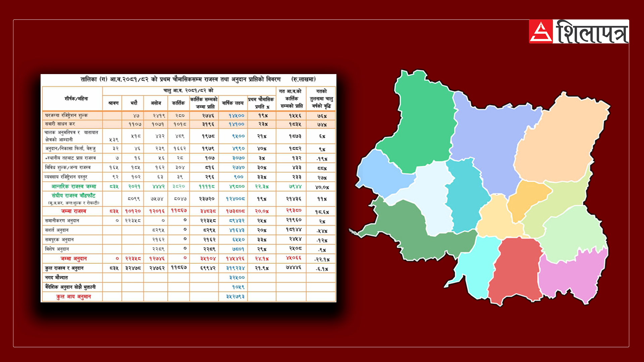Click the green 'आन्तरिक राजस्व जम्मा' row label

coord(74,186)
